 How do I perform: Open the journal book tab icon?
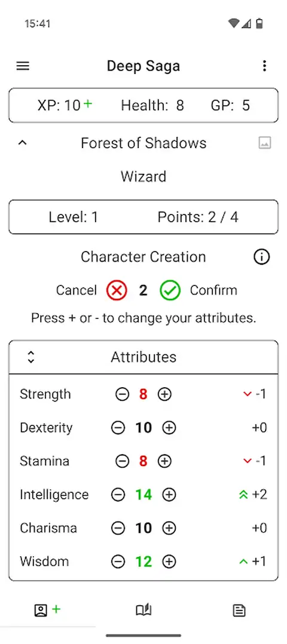click(x=144, y=611)
